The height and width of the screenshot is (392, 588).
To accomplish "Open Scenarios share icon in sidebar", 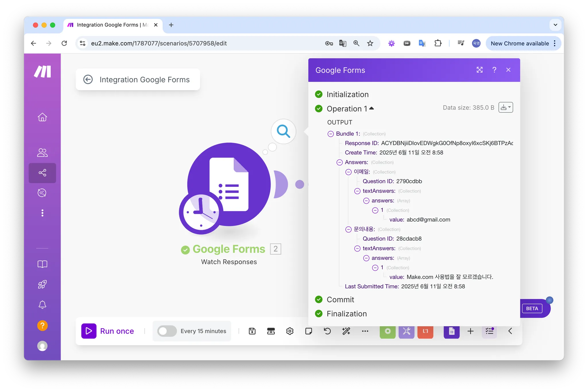I will pyautogui.click(x=42, y=173).
